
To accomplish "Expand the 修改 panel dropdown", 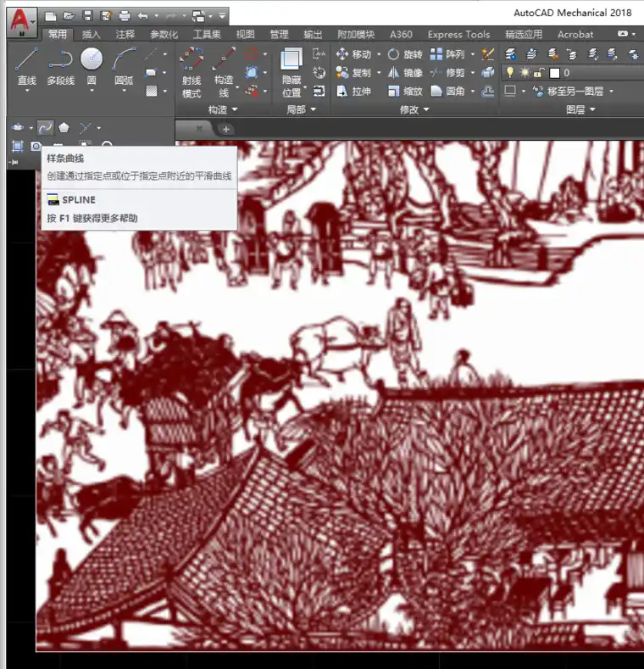I will 414,109.
